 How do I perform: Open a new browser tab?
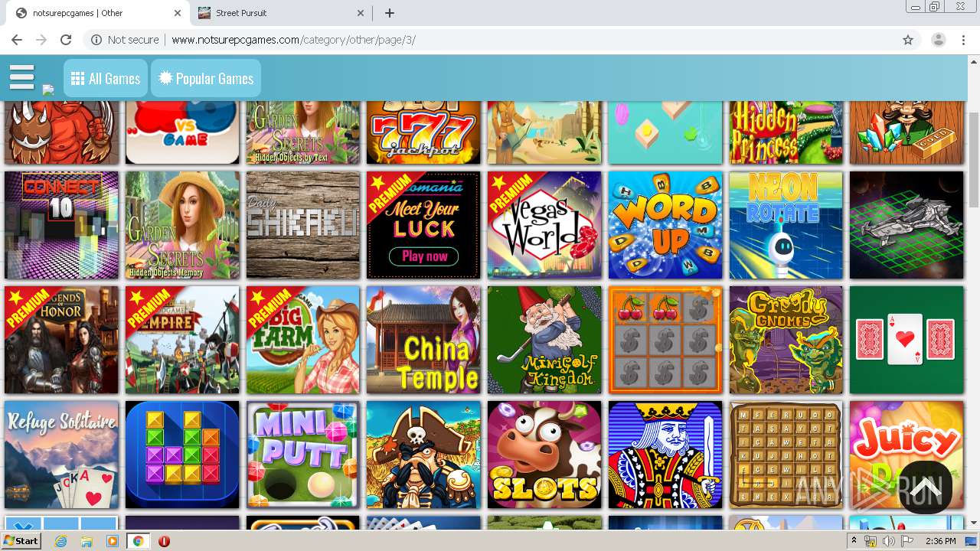tap(390, 13)
